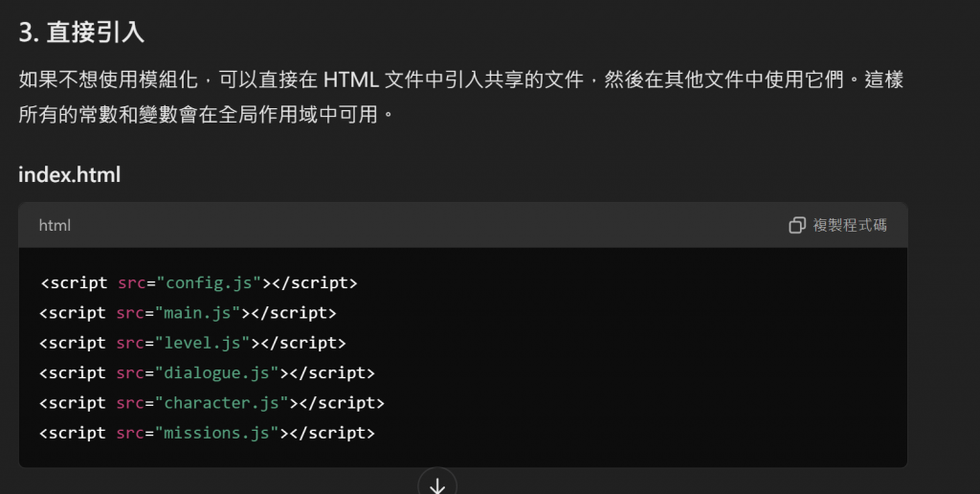Click the src attribute on the dialogue.js line
The height and width of the screenshot is (494, 980).
130,372
